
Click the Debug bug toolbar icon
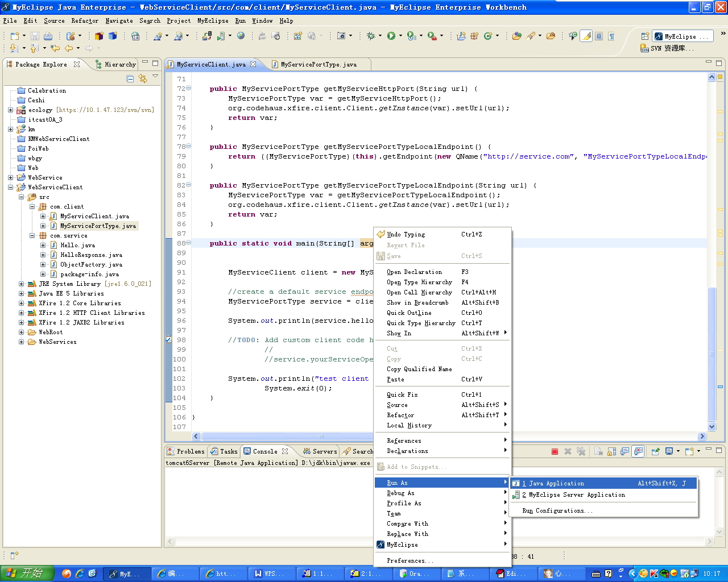pyautogui.click(x=371, y=36)
